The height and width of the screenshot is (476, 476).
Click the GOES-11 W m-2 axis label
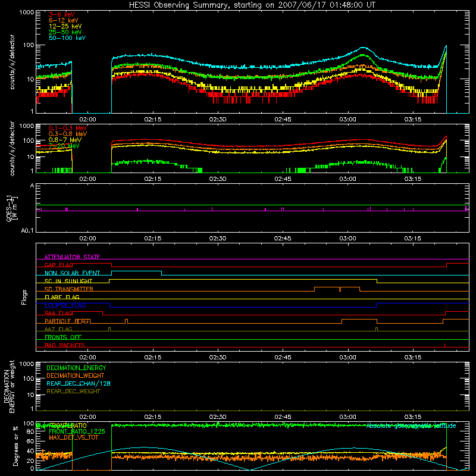click(x=11, y=208)
